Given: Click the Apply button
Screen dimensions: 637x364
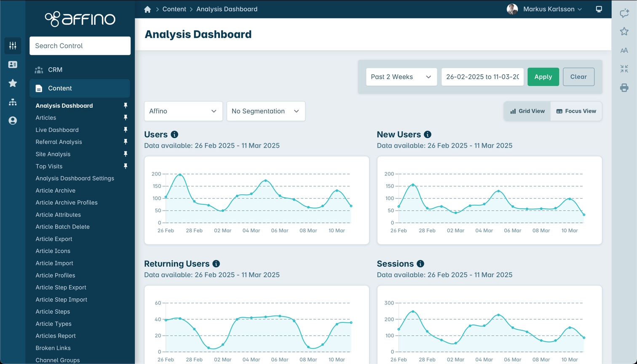Looking at the screenshot, I should point(543,77).
